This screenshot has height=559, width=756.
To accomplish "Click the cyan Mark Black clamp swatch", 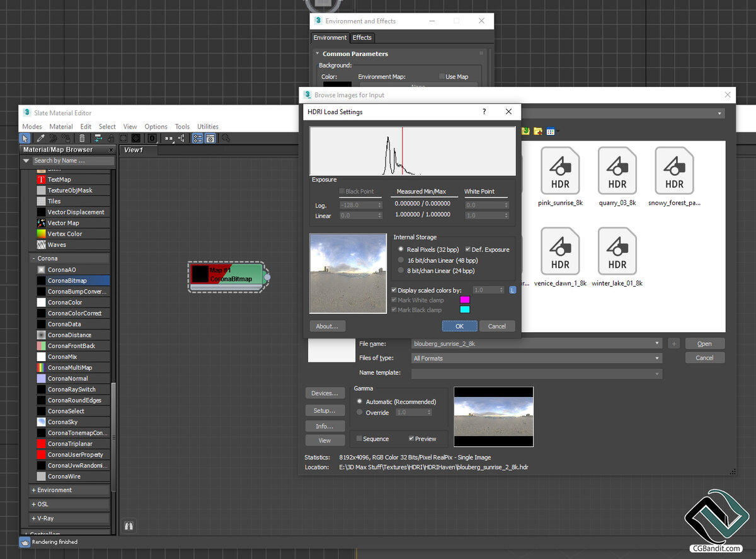I will click(x=465, y=309).
